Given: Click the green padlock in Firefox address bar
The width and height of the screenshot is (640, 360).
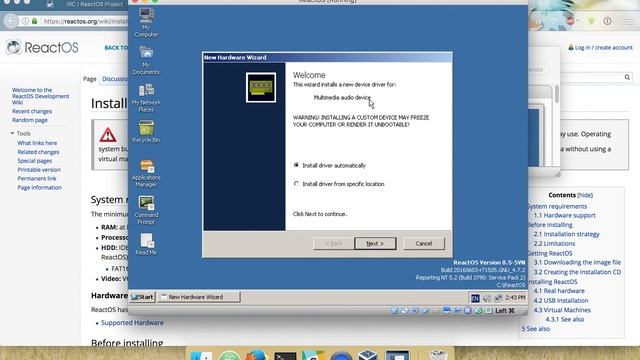Looking at the screenshot, I should point(34,21).
